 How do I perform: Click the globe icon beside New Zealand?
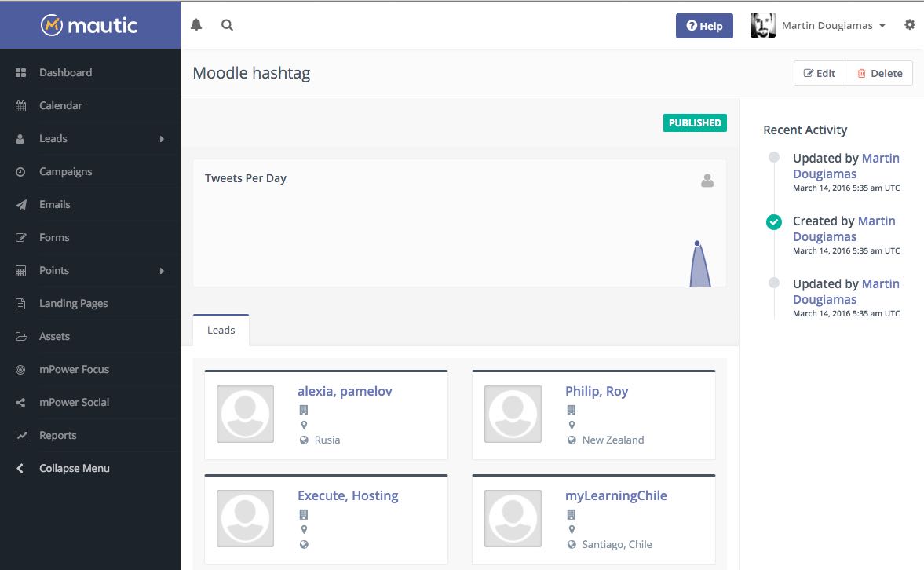pos(572,440)
